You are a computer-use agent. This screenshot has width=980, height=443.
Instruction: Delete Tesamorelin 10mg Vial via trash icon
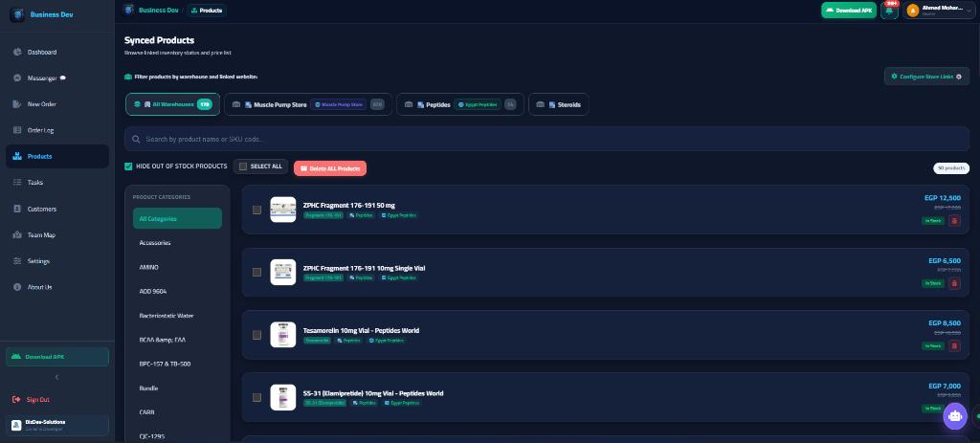(954, 345)
